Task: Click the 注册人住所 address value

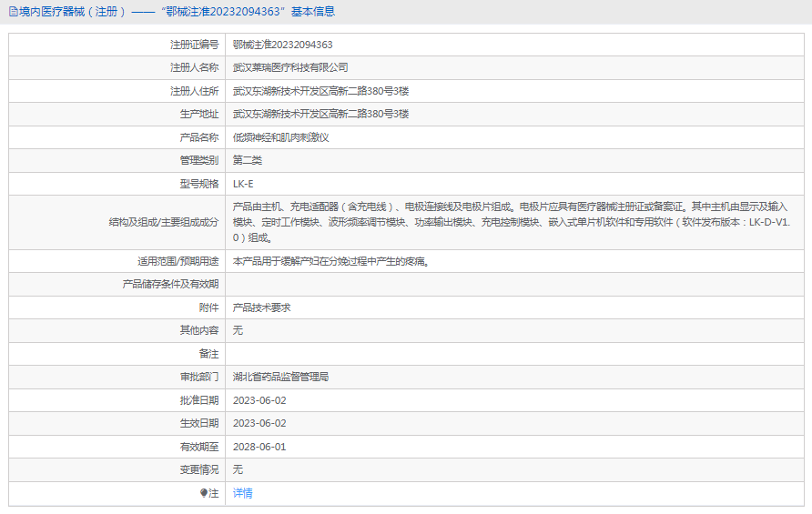Action: click(321, 91)
